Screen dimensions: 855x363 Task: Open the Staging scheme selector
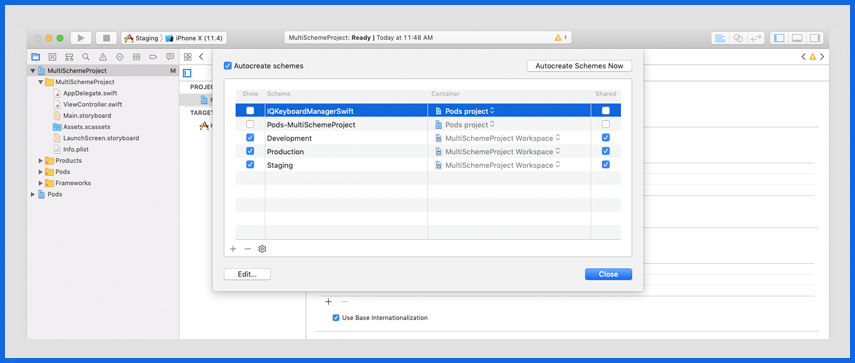[x=142, y=38]
